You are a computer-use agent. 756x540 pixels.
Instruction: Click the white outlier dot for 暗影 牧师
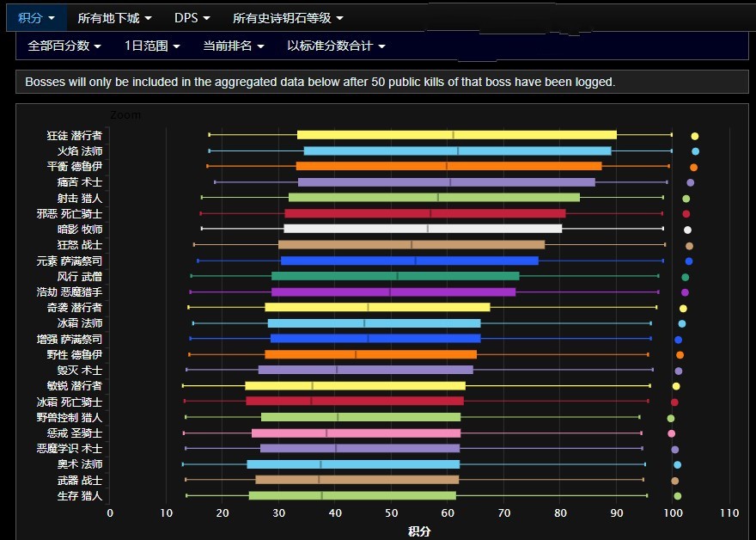click(x=687, y=230)
